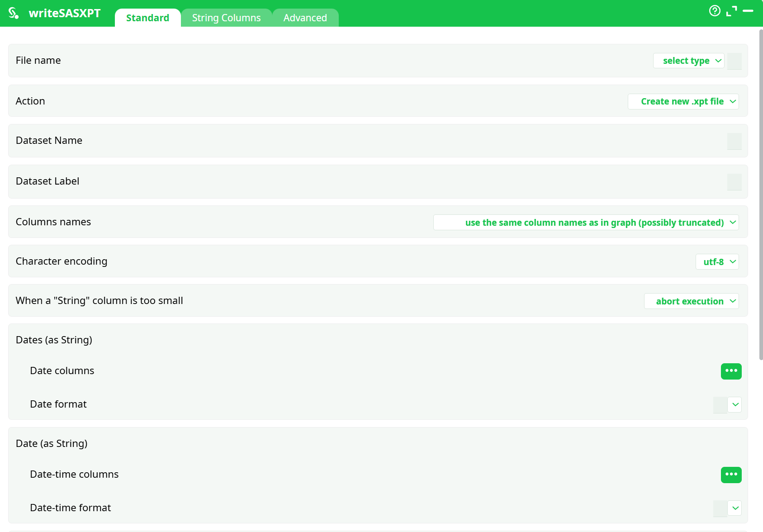Open the Columns names dropdown
763x532 pixels.
[x=586, y=223]
